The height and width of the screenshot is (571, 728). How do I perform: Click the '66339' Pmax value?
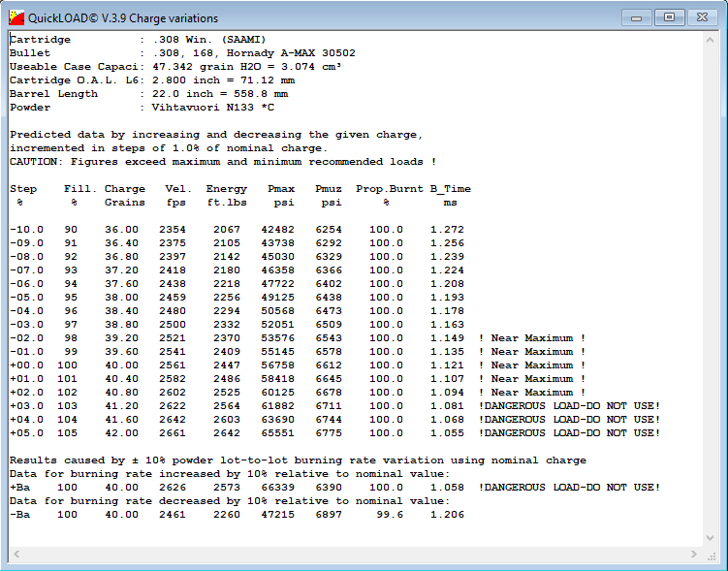(x=277, y=488)
